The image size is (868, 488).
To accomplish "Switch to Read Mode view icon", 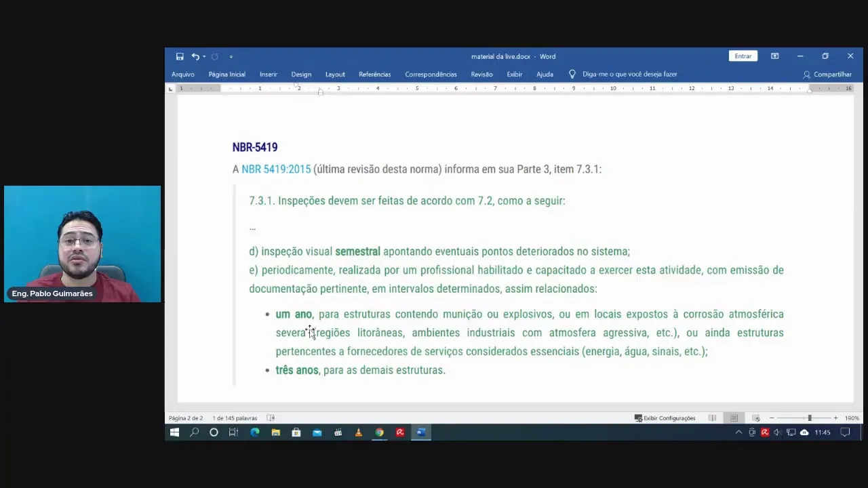I will [x=712, y=418].
